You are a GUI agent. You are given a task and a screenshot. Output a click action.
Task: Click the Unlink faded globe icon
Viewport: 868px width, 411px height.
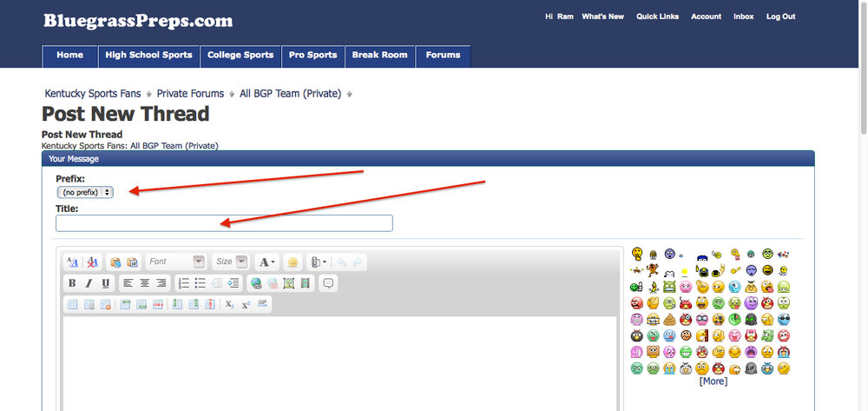[273, 283]
